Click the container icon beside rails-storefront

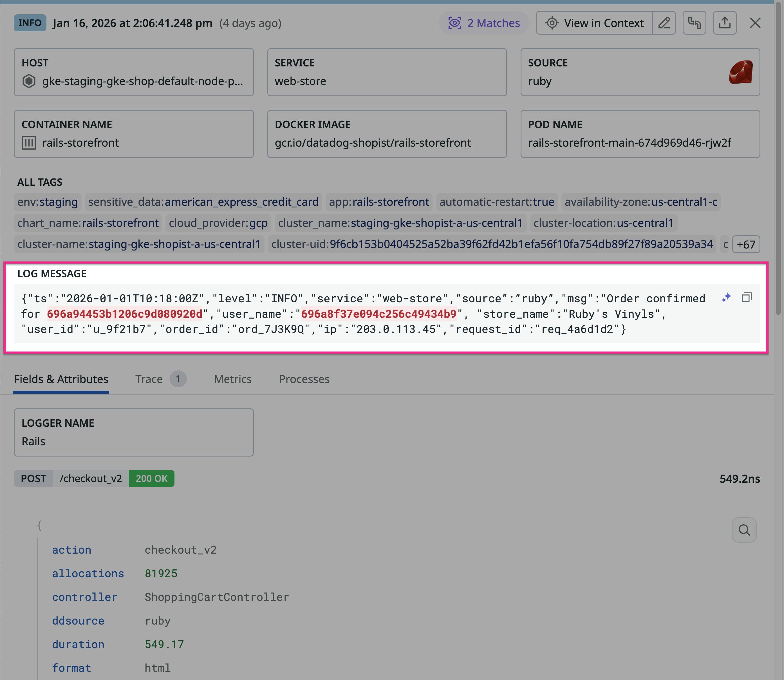point(28,143)
